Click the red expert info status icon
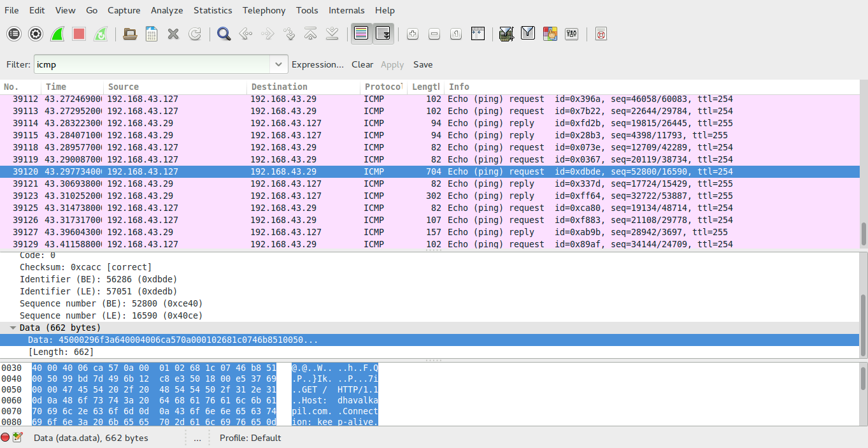Viewport: 868px width, 448px height. click(5, 438)
